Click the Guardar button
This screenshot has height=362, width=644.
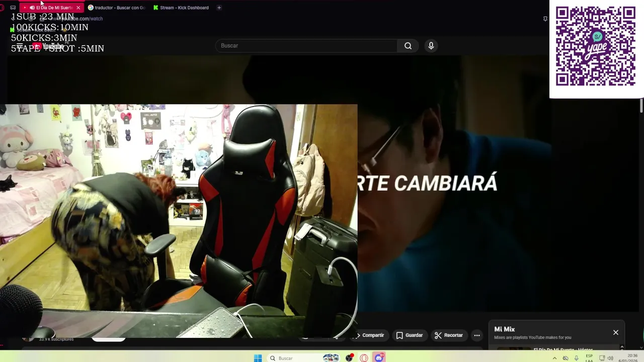point(410,335)
